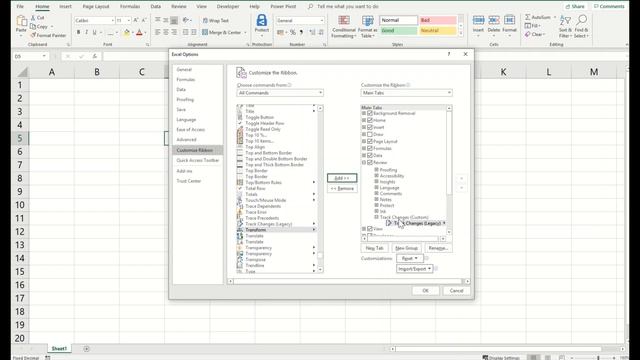Click Cancel in Excel Options dialog
Viewport: 640px width, 360px height.
[456, 291]
